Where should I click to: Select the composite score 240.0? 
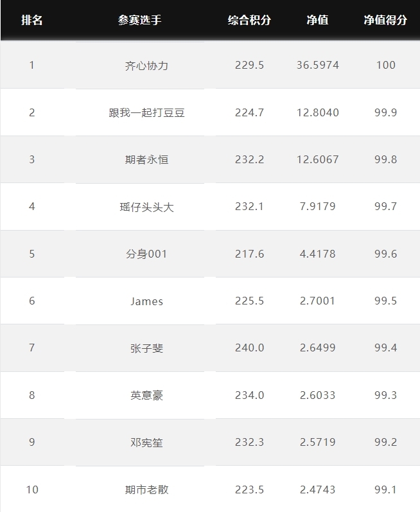(249, 348)
